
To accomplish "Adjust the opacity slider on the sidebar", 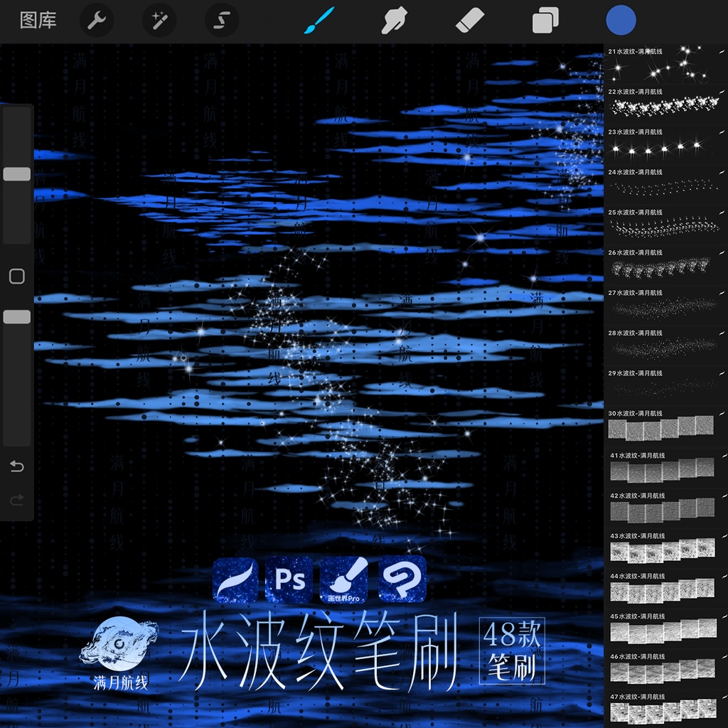I will pyautogui.click(x=16, y=317).
